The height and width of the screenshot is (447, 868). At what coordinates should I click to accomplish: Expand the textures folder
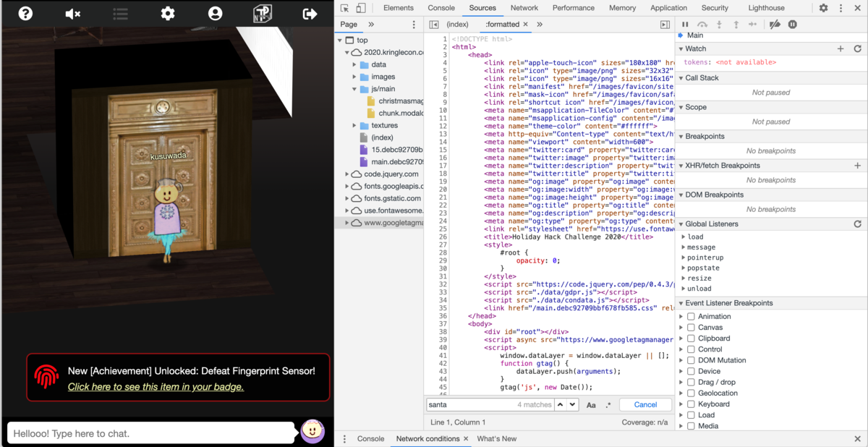click(355, 126)
